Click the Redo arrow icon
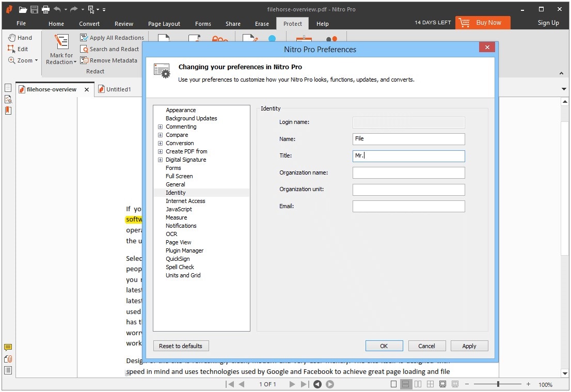 coord(74,9)
